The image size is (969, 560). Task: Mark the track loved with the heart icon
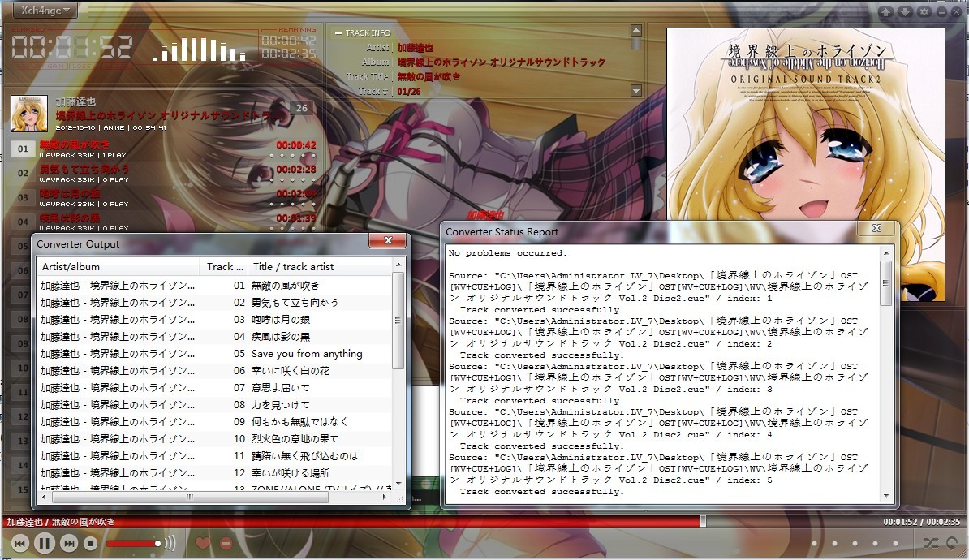203,543
